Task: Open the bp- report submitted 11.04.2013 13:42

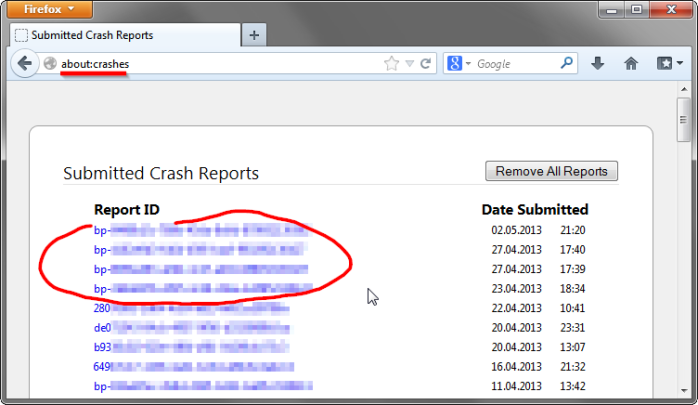Action: [203, 386]
